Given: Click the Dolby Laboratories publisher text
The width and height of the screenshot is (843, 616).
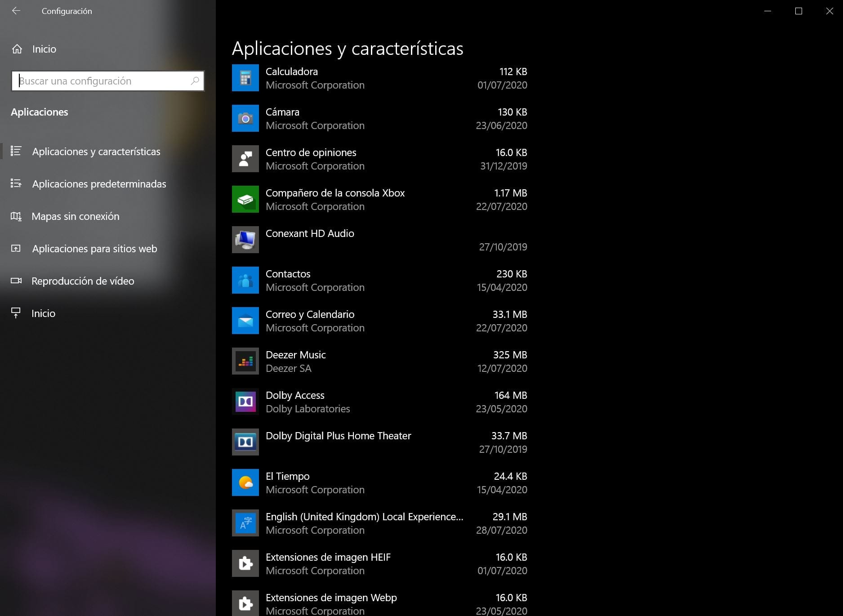Looking at the screenshot, I should (308, 409).
